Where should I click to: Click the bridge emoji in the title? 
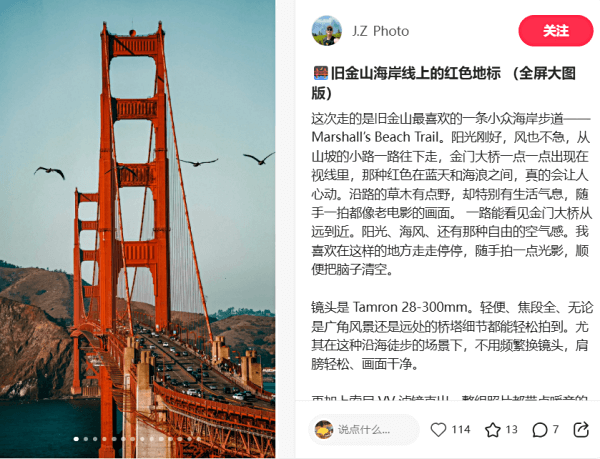coord(321,73)
